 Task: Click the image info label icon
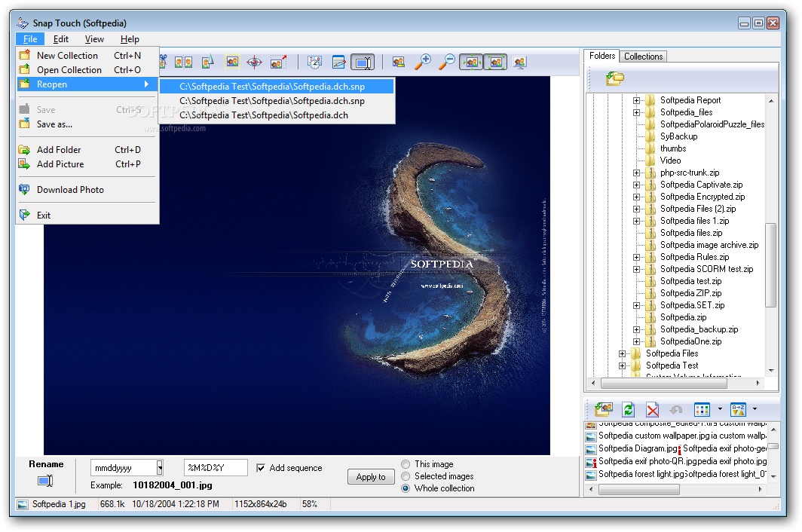tap(399, 63)
